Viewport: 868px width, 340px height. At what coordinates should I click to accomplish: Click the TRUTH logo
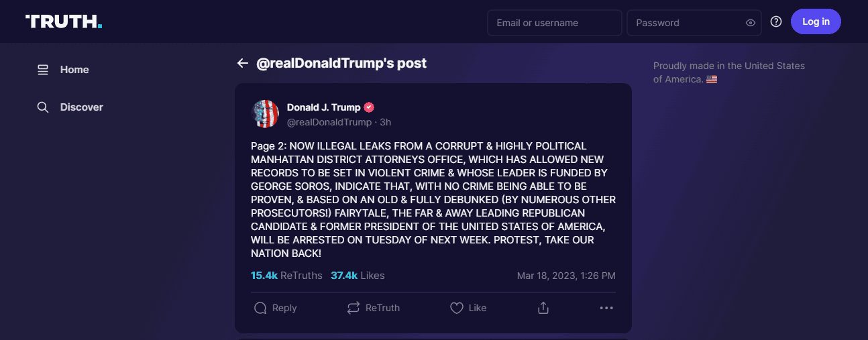tap(64, 21)
